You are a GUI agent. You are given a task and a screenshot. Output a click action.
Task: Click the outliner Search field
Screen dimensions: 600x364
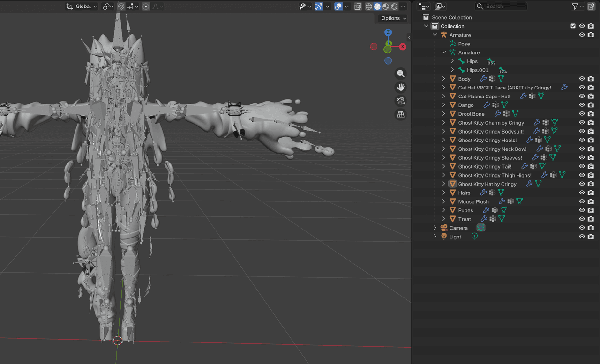pyautogui.click(x=501, y=7)
